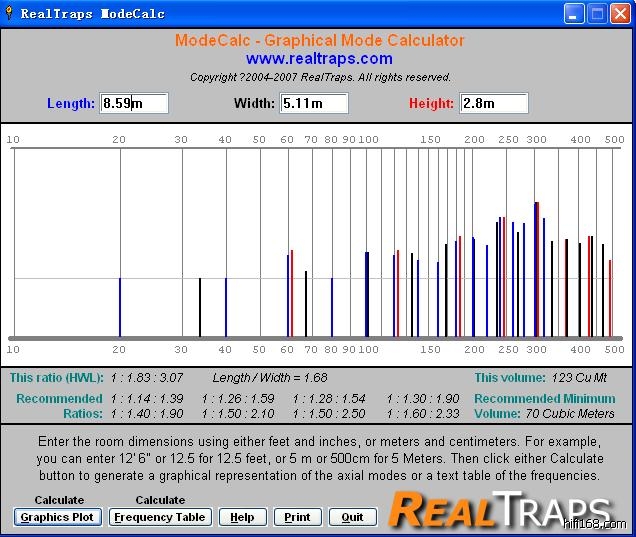The height and width of the screenshot is (537, 636).
Task: Minimize the RealTraps ModeCalc window
Action: (x=574, y=14)
